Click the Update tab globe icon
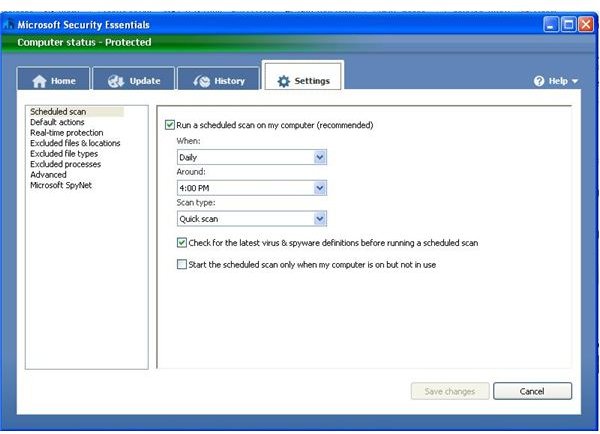The height and width of the screenshot is (434, 600). point(116,81)
